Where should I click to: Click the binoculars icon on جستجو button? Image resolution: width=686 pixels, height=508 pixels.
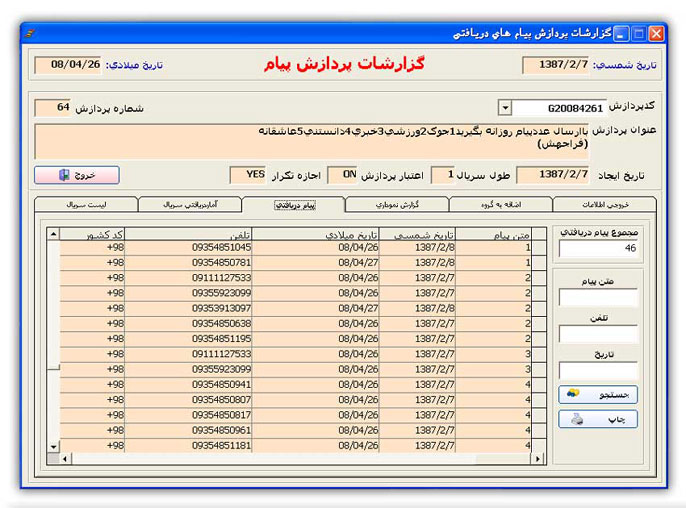[573, 393]
